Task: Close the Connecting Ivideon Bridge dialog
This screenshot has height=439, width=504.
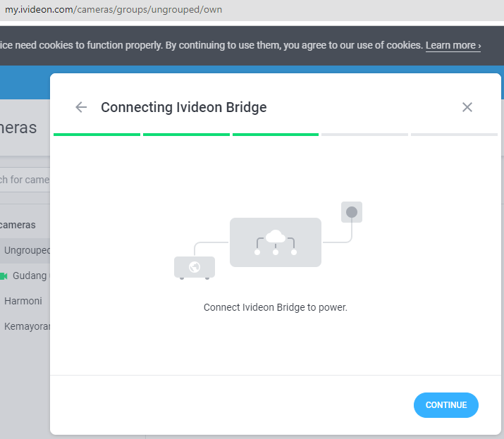Action: coord(467,107)
